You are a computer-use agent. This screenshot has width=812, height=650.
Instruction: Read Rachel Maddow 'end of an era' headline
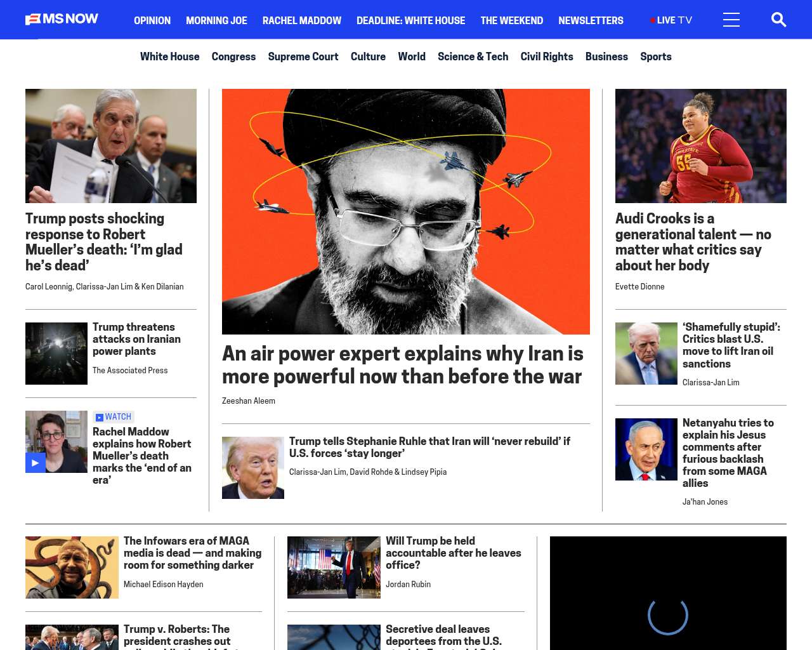pos(141,456)
